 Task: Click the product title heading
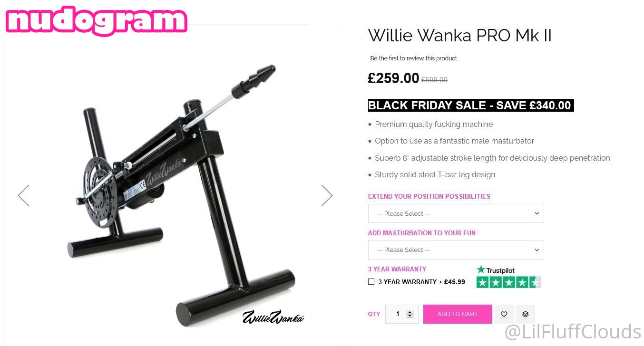[460, 36]
